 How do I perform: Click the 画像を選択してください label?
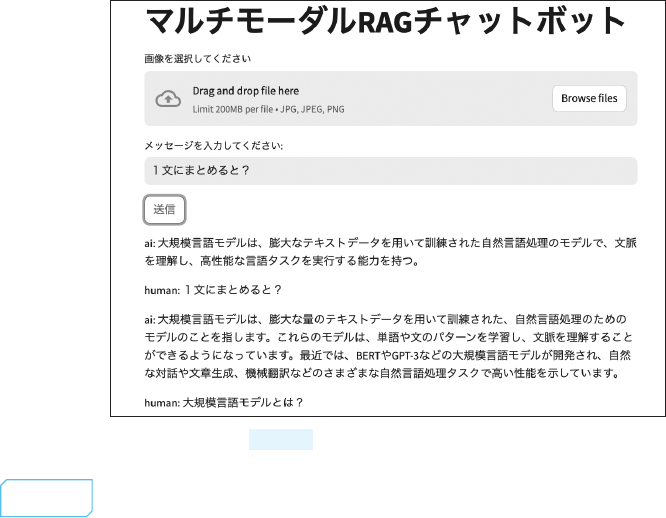tap(197, 59)
